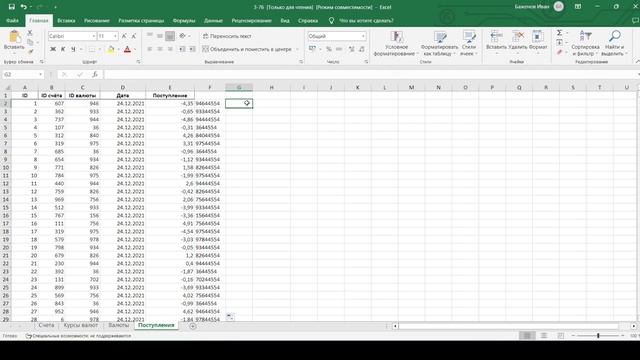Switch to the Вставка ribbon tab

click(x=66, y=20)
